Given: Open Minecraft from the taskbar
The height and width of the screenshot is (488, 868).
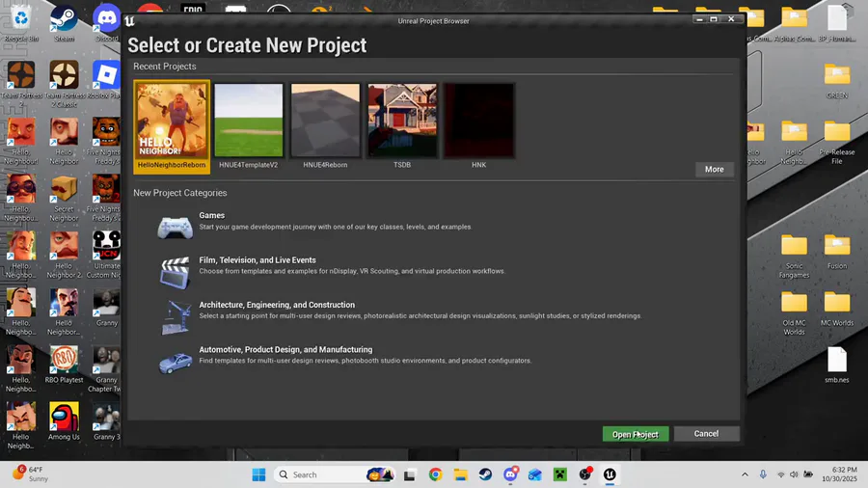Looking at the screenshot, I should (560, 474).
